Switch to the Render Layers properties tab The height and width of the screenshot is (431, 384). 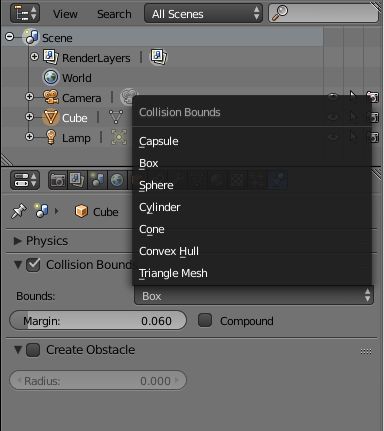[x=77, y=180]
